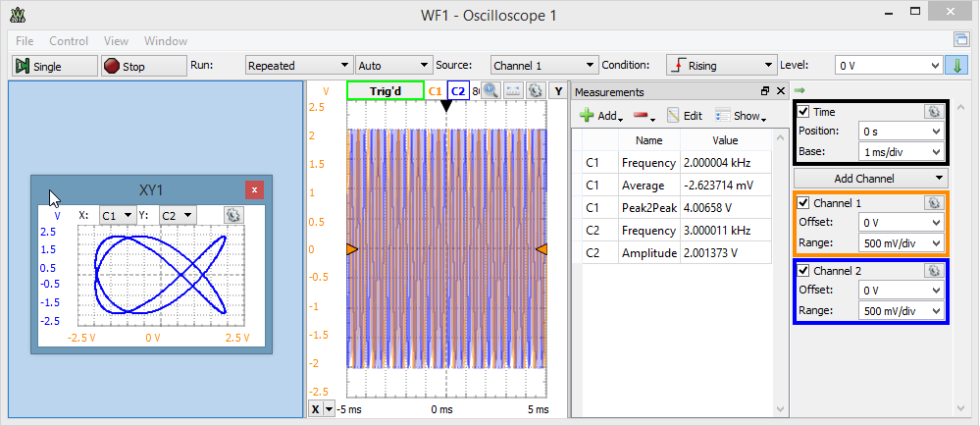Open the Control menu
Screen dimensions: 980x426
[x=69, y=41]
